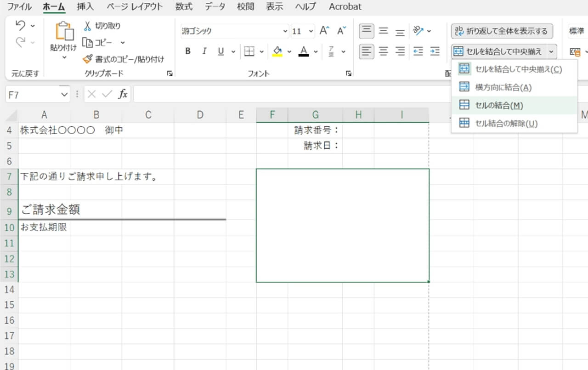588x370 pixels.
Task: Decrease font size with small A icon
Action: click(x=341, y=31)
